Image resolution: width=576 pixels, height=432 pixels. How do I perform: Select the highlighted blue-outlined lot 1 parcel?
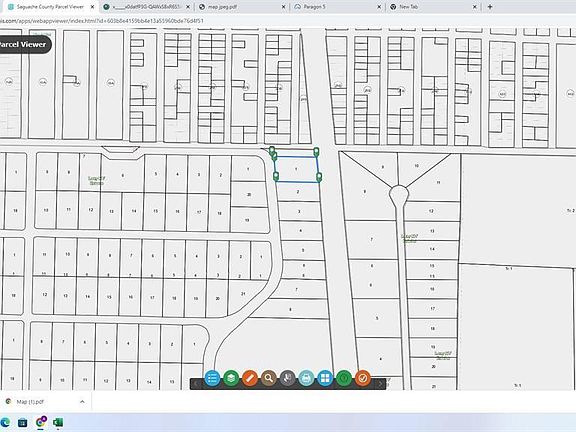pyautogui.click(x=296, y=169)
